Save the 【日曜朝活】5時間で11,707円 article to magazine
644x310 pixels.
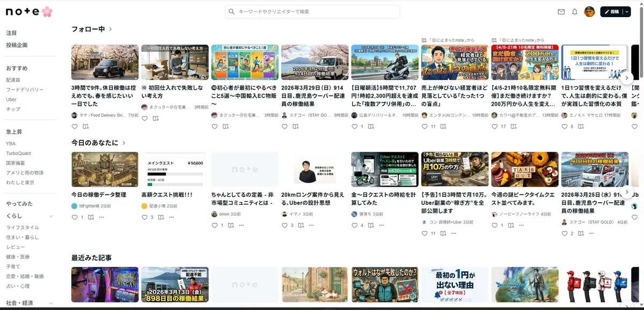tap(371, 127)
